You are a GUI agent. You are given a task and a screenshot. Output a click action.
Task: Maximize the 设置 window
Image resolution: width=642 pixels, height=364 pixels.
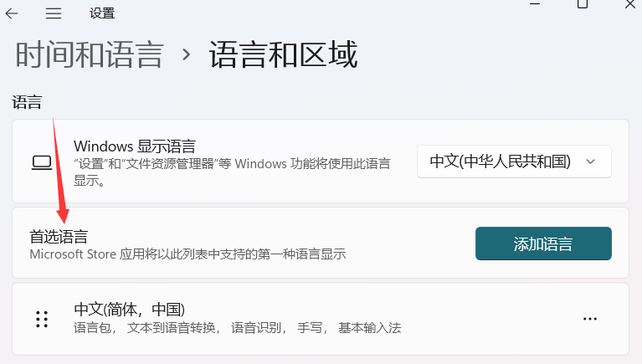click(583, 4)
